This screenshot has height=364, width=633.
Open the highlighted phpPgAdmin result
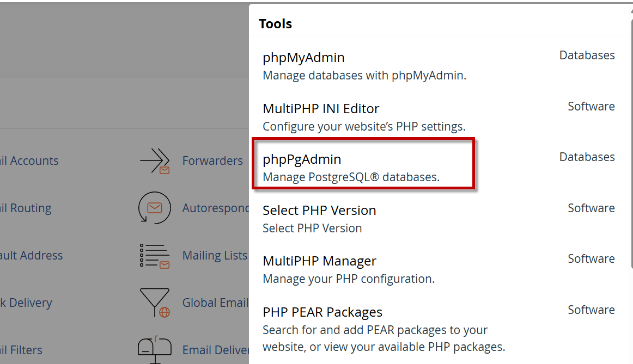tap(302, 159)
